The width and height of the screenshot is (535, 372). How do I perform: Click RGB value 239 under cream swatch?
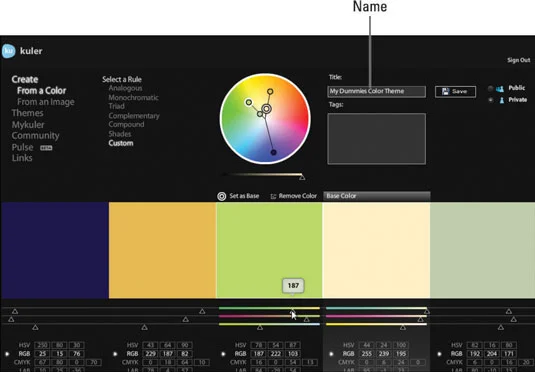(x=384, y=354)
